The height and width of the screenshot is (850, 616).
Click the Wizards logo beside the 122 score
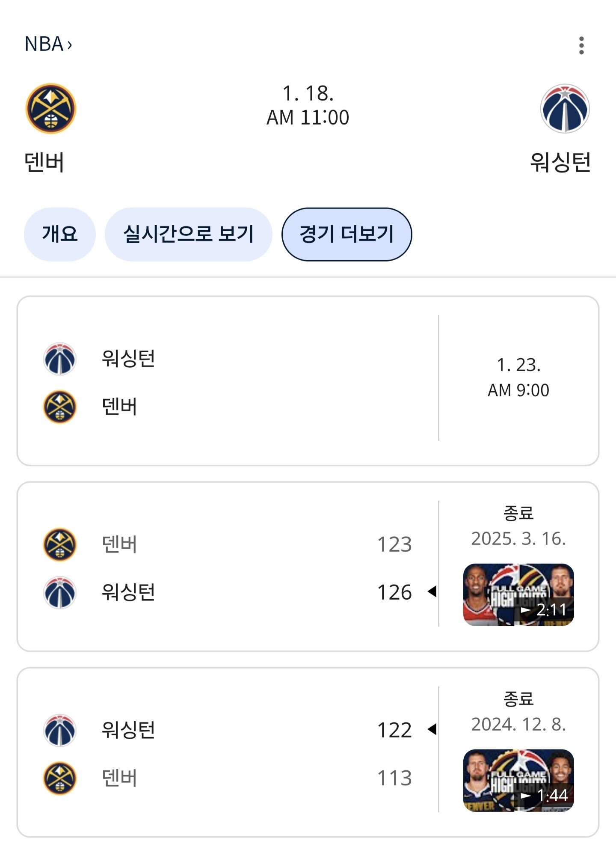[x=60, y=730]
